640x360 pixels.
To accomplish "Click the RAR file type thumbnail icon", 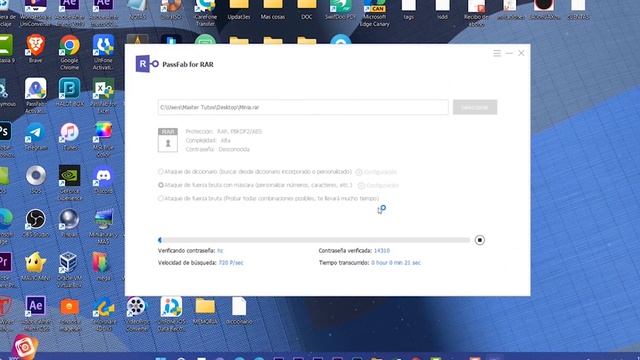I will click(x=168, y=140).
